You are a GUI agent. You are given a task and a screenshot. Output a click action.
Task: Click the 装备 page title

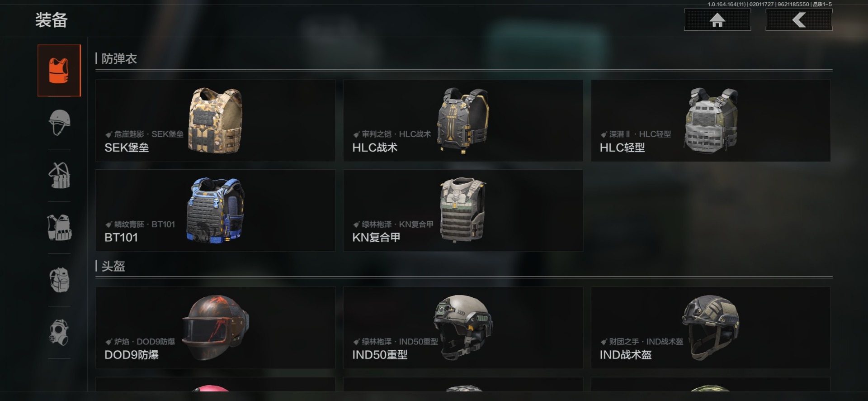pos(52,20)
